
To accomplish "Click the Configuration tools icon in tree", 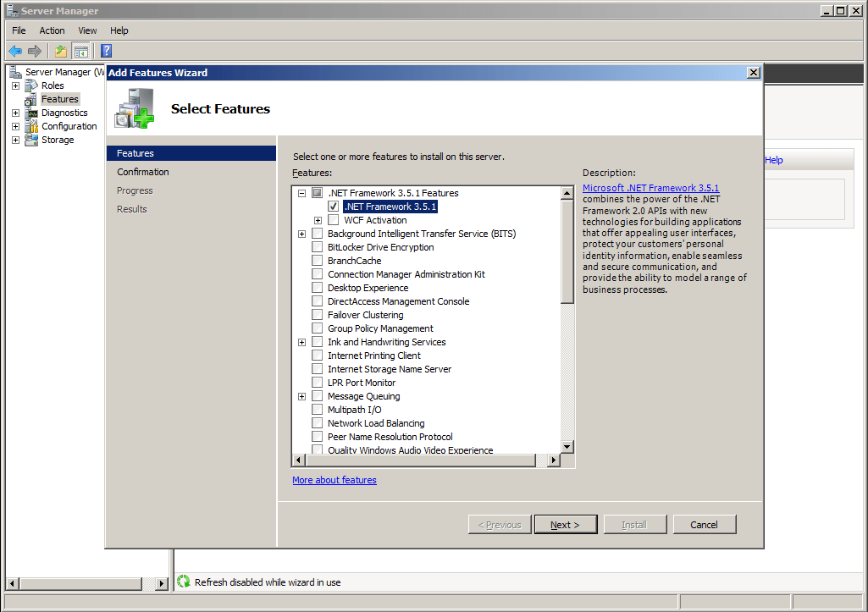I will click(31, 126).
